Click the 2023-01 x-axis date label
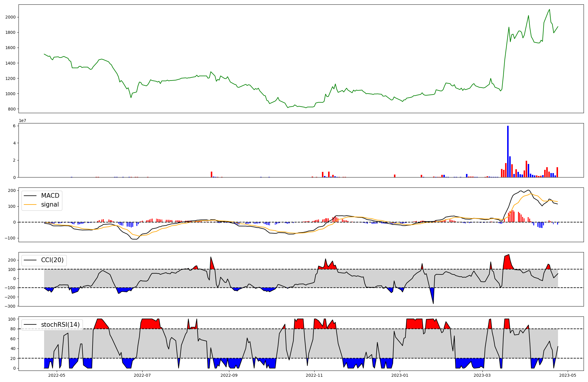 [x=400, y=375]
